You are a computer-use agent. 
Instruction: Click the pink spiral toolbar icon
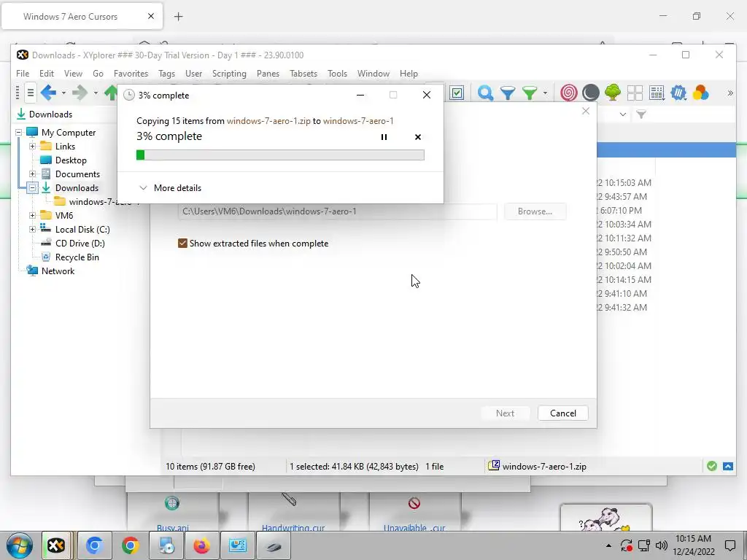[568, 93]
